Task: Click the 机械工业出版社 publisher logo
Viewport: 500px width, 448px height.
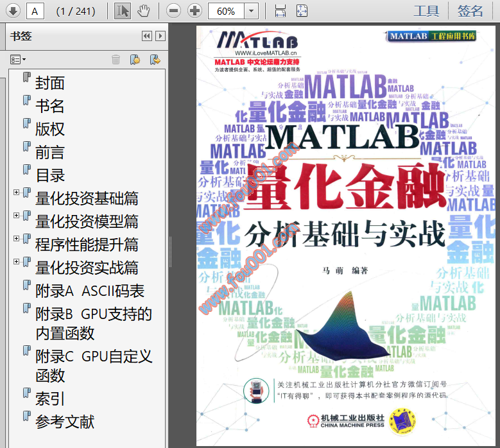Action: pyautogui.click(x=346, y=421)
